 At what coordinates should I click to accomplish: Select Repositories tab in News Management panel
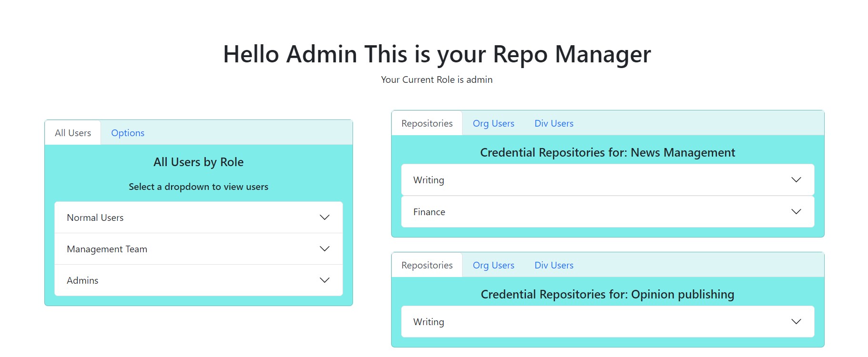tap(427, 123)
